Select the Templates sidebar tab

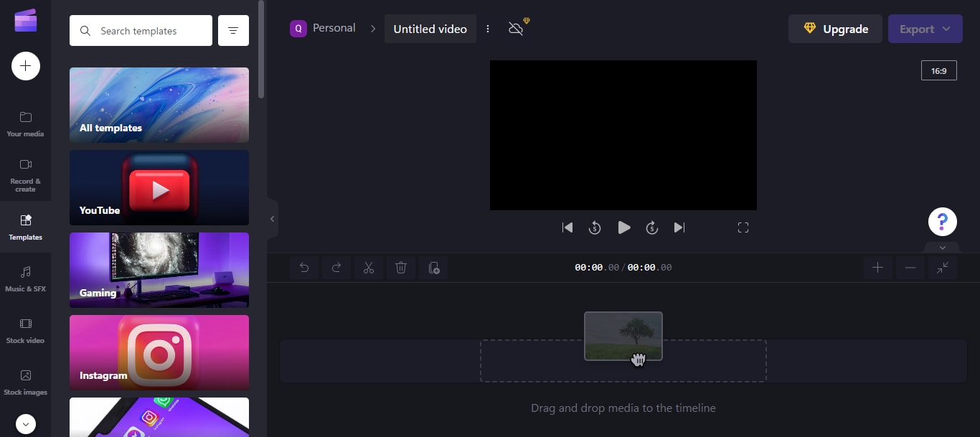click(x=25, y=227)
